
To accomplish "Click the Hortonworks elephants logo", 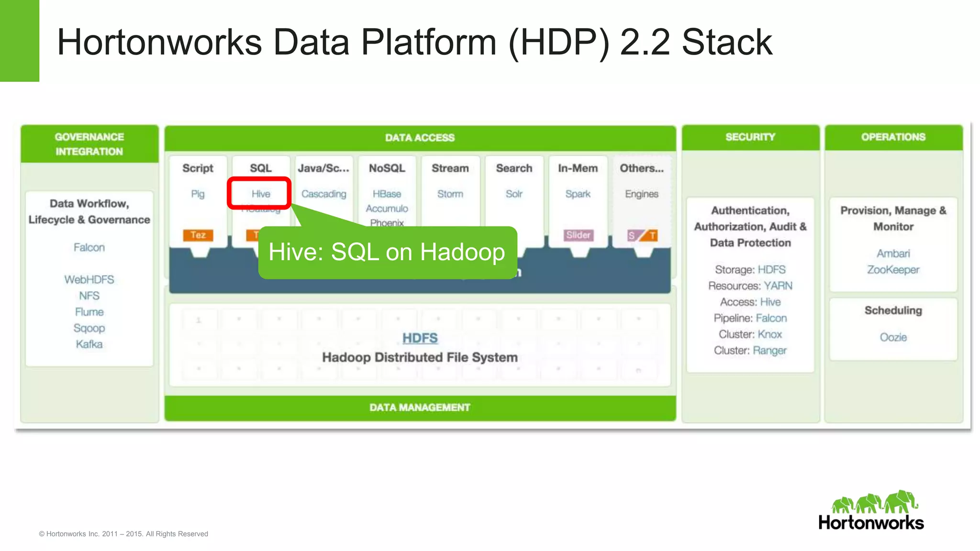I will pyautogui.click(x=871, y=510).
